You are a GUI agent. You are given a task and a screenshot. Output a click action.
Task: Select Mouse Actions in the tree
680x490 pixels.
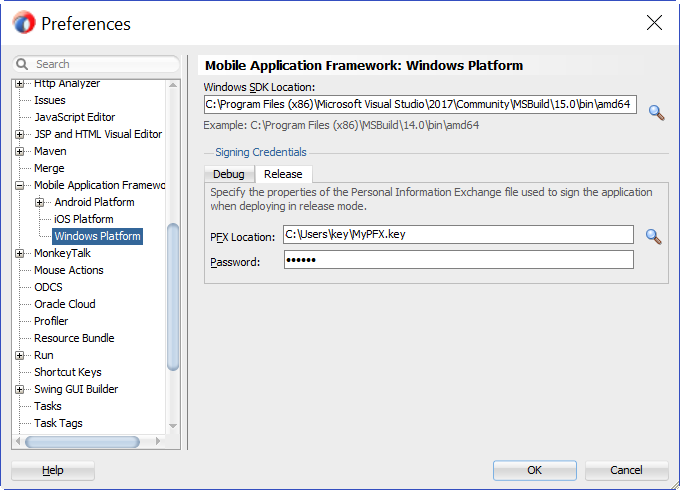(69, 270)
